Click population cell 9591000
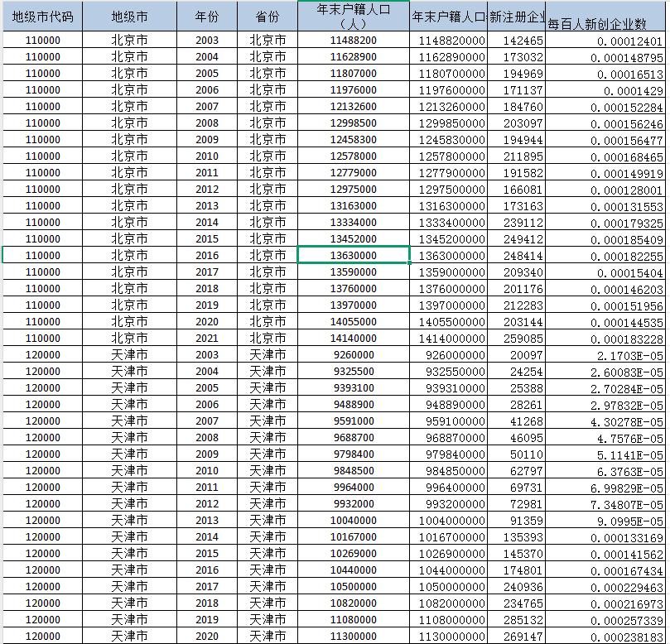Image resolution: width=670 pixels, height=644 pixels. [x=354, y=421]
